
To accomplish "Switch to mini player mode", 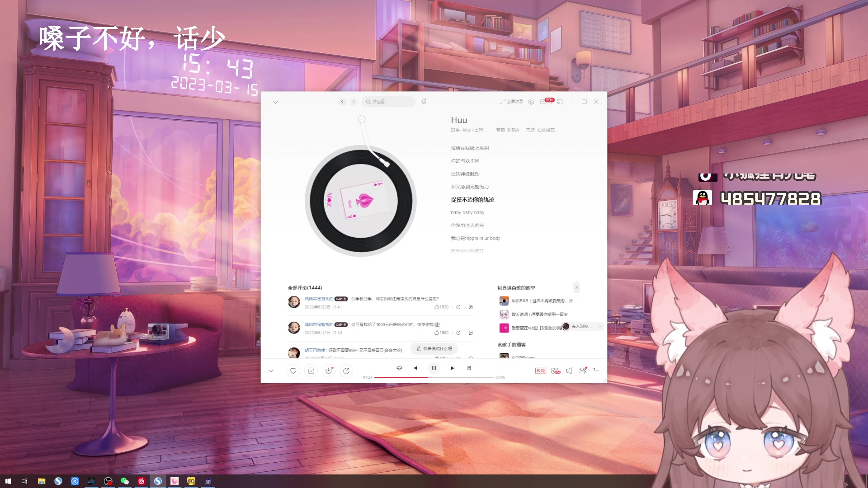I will click(560, 102).
